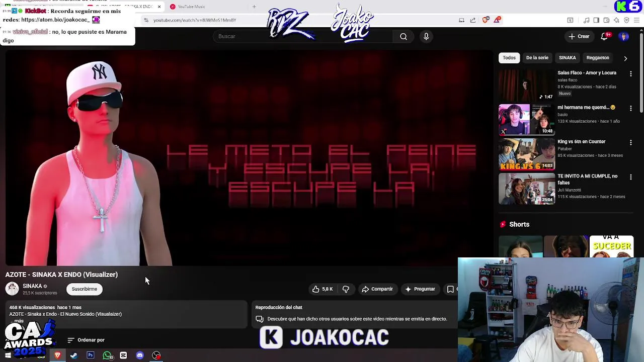The height and width of the screenshot is (362, 644).
Task: Click the Brave Rewards triangle icon
Action: coord(497,20)
